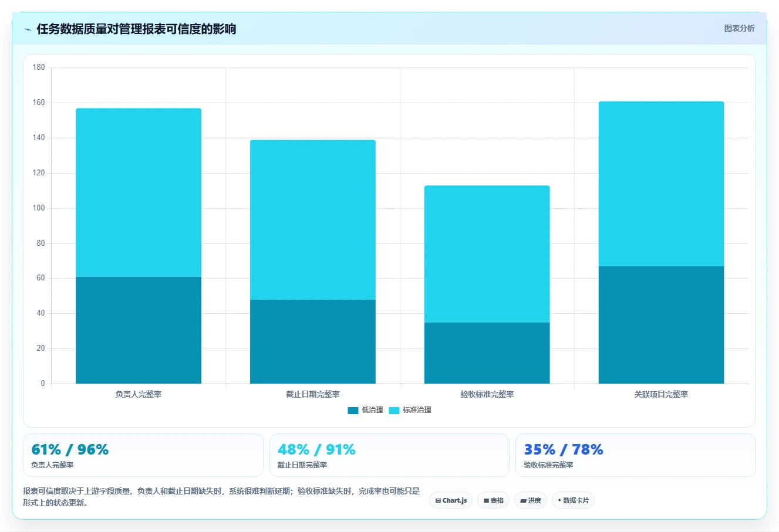779x532 pixels.
Task: Click the light 标准治理 bar segment for 关联项目完整率
Action: coord(662,184)
